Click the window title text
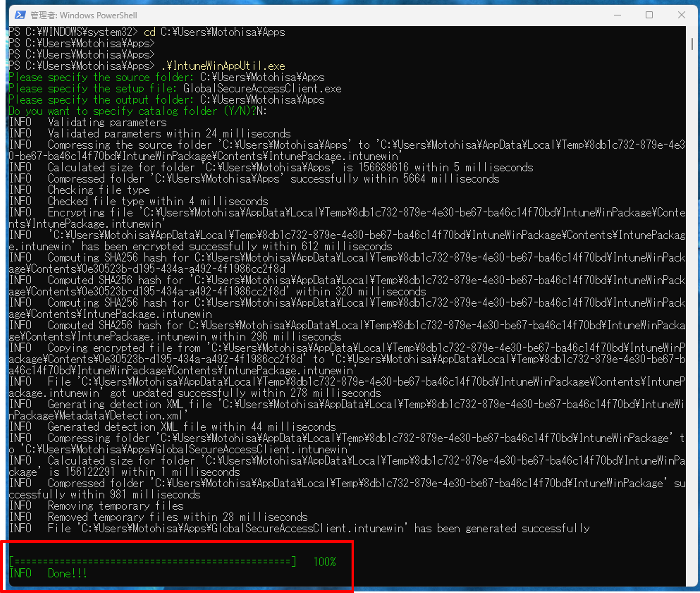Screen dimensions: 700x593 pyautogui.click(x=84, y=15)
